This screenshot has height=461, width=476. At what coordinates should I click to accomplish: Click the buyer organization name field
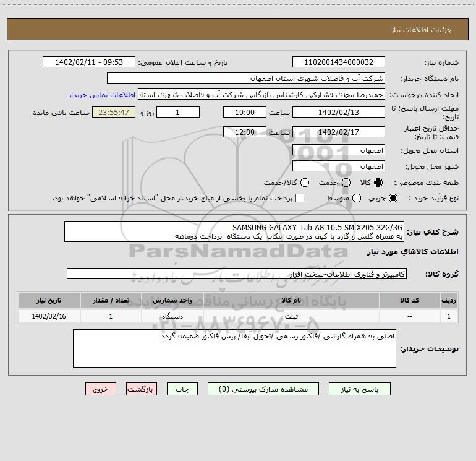tap(246, 79)
